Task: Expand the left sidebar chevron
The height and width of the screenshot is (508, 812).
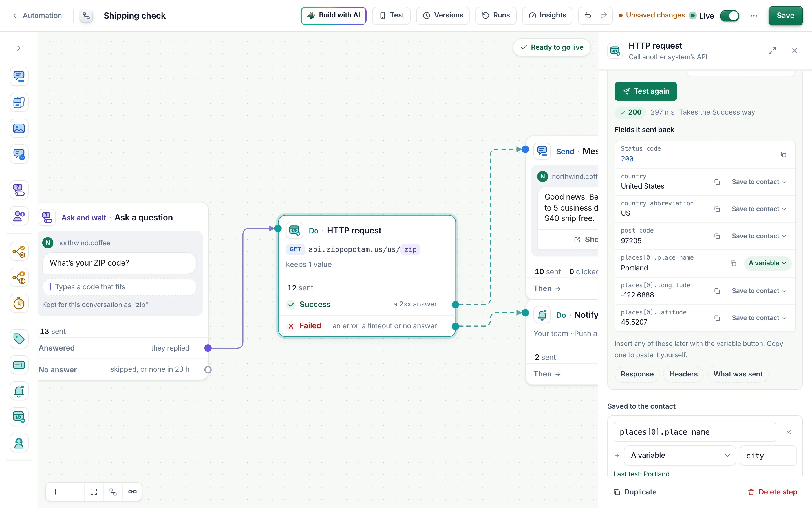Action: (19, 48)
